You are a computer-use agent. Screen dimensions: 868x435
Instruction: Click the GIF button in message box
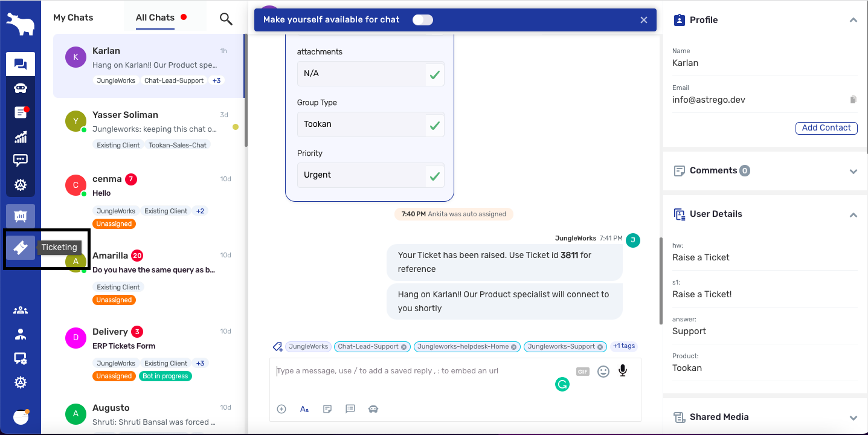click(x=582, y=372)
